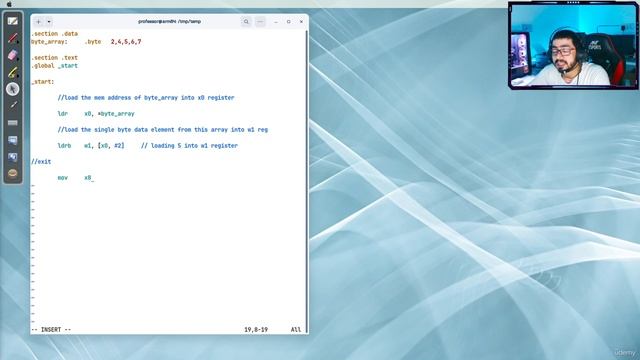Image resolution: width=640 pixels, height=360 pixels.
Task: Click the '.global _start' line
Action: coord(54,66)
